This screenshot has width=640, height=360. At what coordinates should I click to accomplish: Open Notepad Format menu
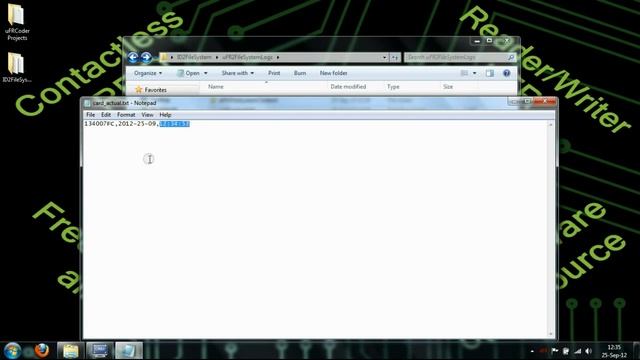tap(126, 115)
